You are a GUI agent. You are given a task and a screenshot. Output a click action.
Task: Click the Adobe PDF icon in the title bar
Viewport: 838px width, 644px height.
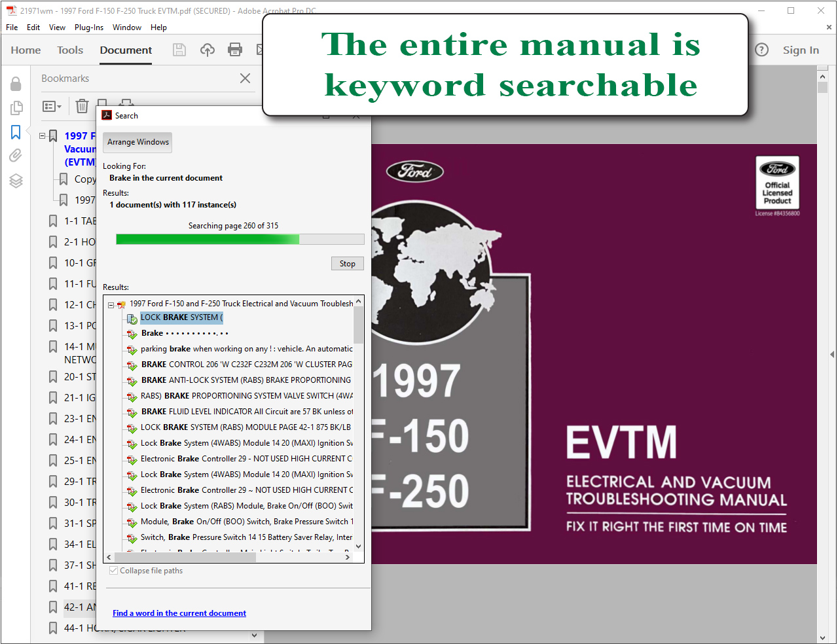11,10
